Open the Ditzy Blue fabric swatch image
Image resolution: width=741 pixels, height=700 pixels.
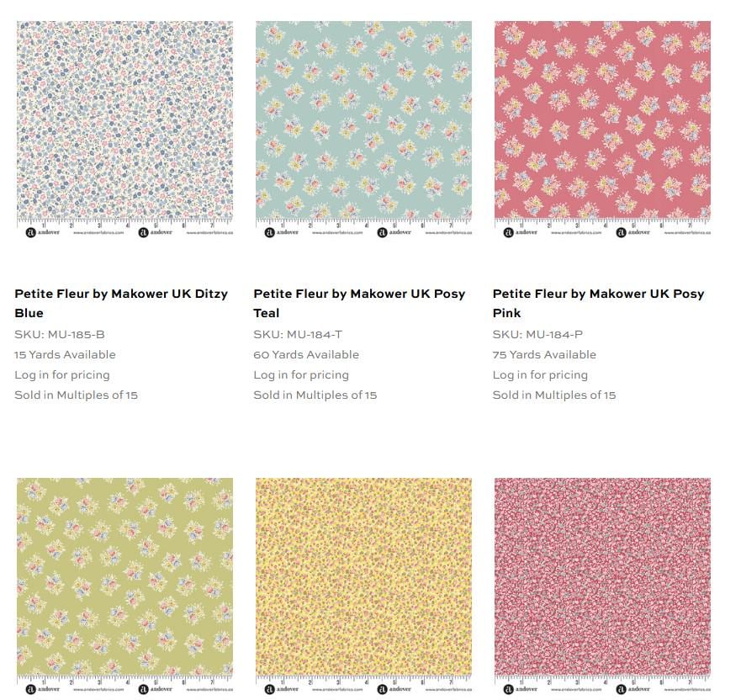124,129
